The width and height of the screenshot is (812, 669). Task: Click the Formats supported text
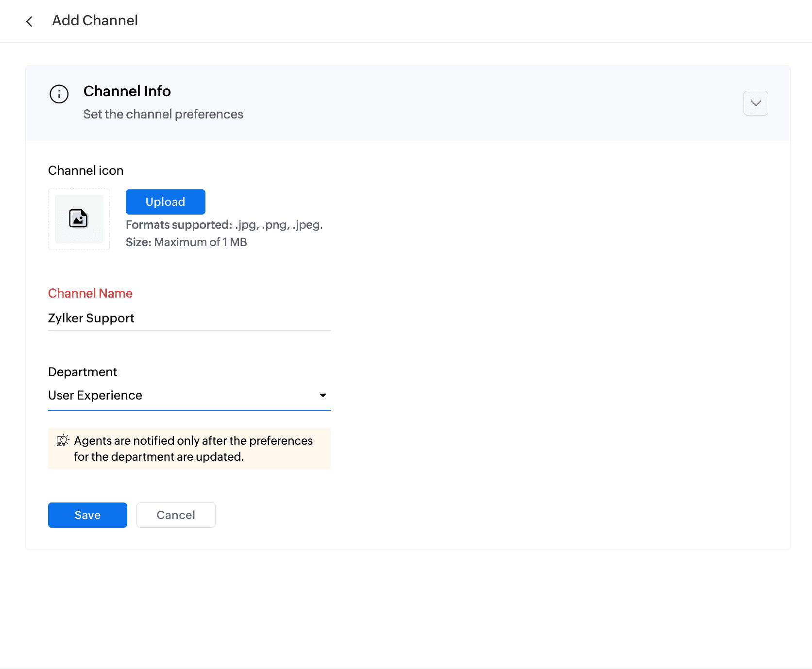224,225
